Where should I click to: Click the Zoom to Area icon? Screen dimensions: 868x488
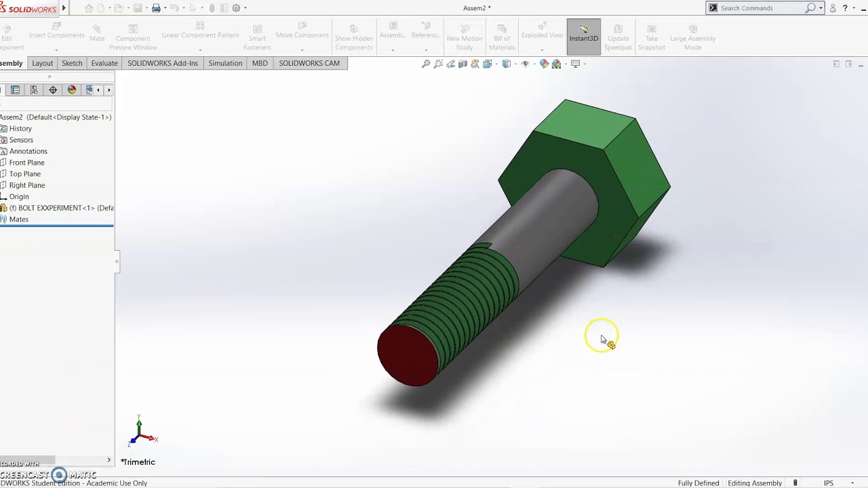(438, 64)
